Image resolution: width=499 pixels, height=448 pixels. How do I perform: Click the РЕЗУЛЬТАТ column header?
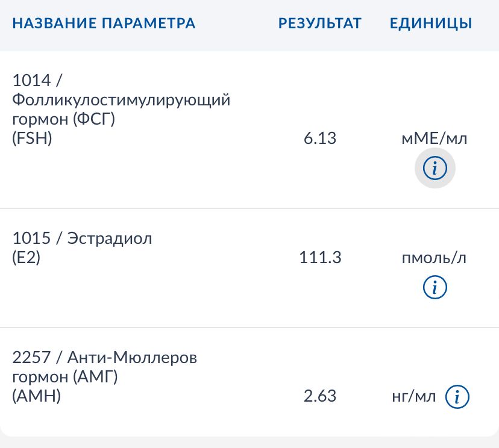point(319,23)
